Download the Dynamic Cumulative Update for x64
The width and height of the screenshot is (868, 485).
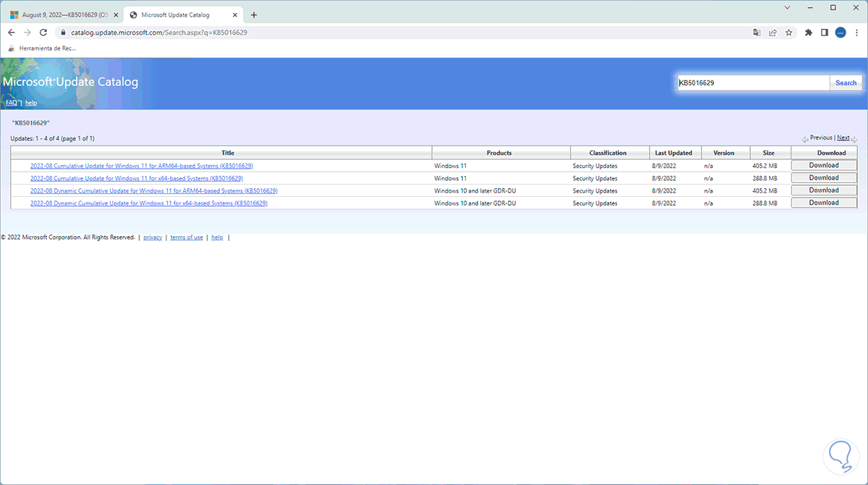click(x=824, y=203)
